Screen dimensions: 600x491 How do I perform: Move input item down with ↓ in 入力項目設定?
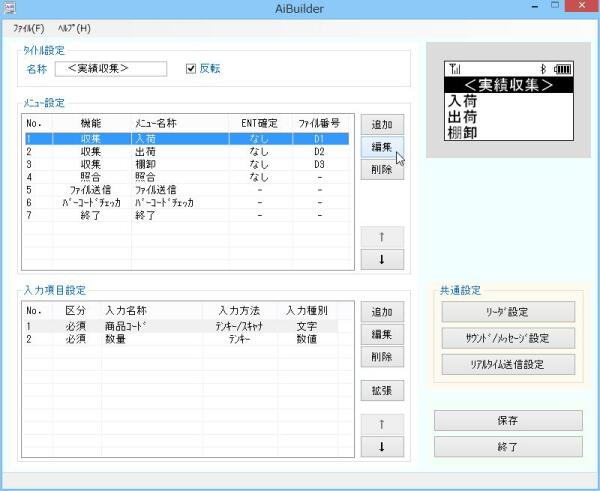(x=382, y=447)
